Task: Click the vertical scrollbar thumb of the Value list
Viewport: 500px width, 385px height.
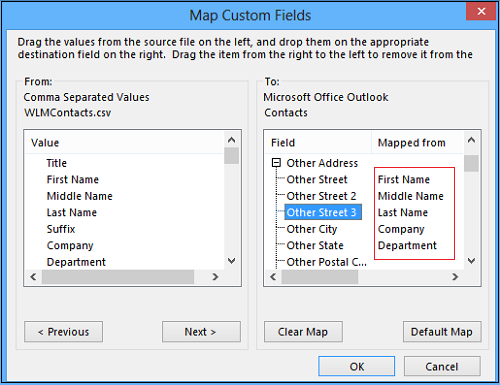Action: coord(231,156)
